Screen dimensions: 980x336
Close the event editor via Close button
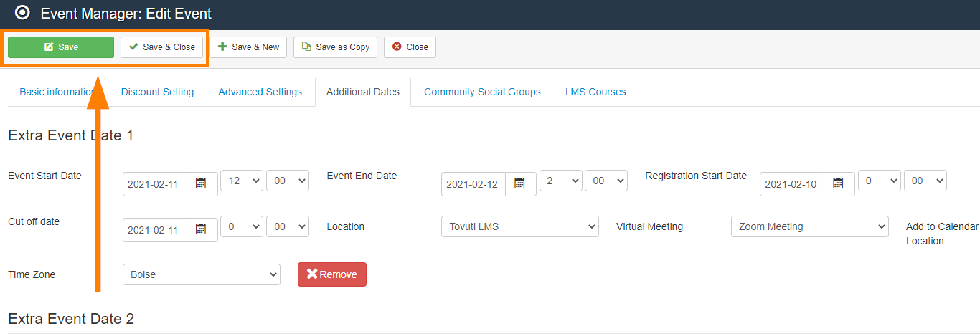coord(410,47)
